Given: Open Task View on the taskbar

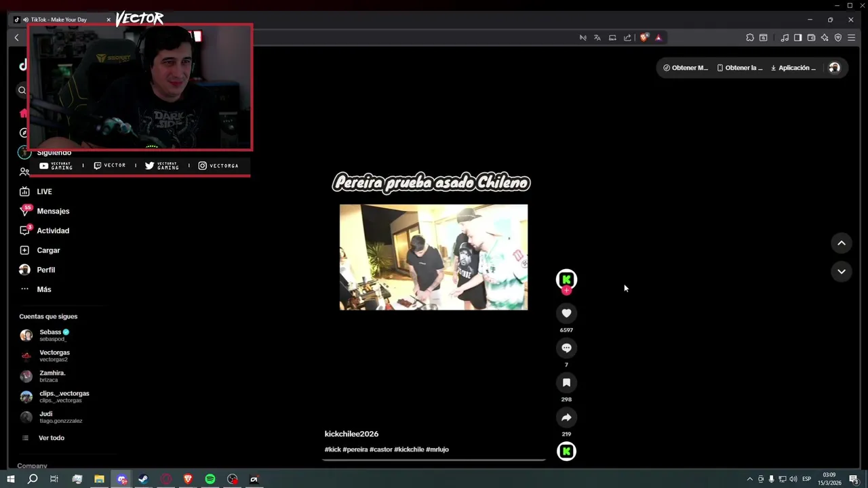Looking at the screenshot, I should (x=54, y=479).
